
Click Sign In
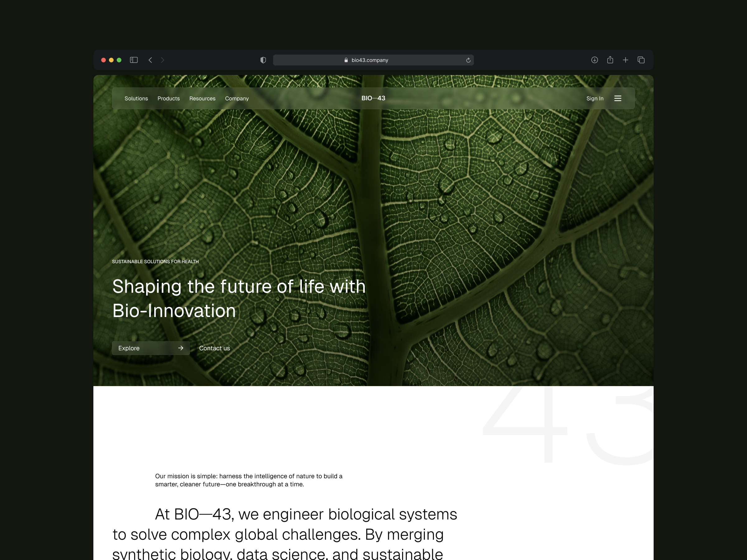tap(595, 98)
